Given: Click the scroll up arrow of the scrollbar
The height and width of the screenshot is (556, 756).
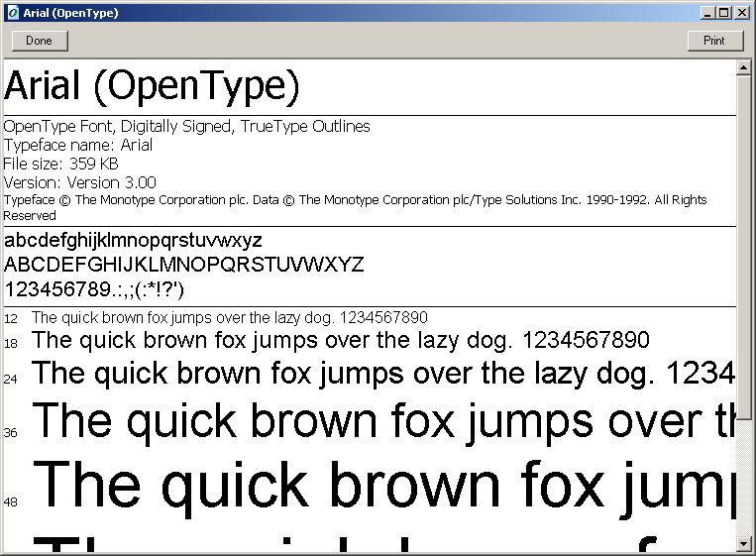Looking at the screenshot, I should (743, 67).
